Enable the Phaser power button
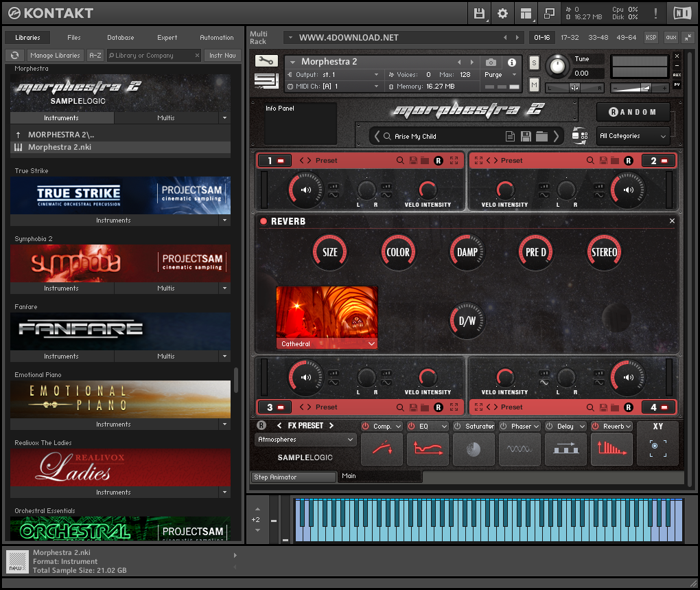Viewport: 700px width, 590px height. click(503, 426)
